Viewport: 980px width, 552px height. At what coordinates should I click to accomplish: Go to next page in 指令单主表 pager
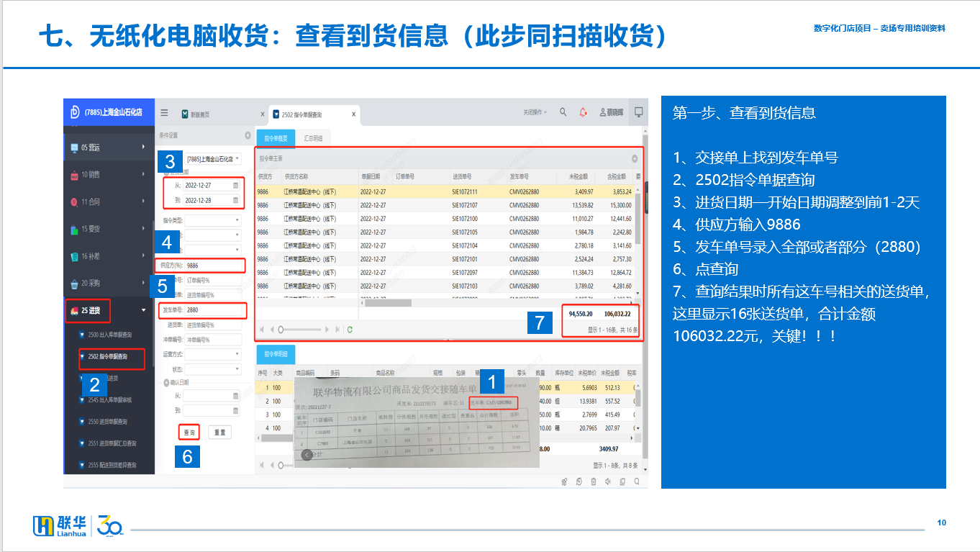pos(328,329)
